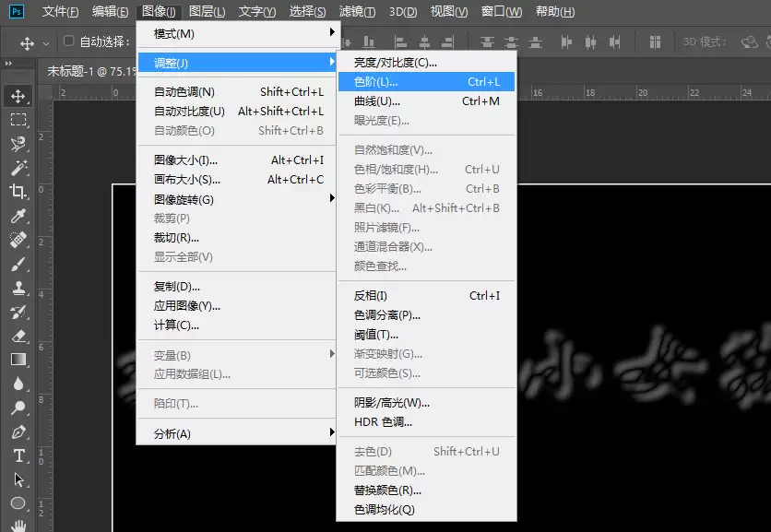Choose 替换颜色(R)... menu item

pyautogui.click(x=426, y=491)
